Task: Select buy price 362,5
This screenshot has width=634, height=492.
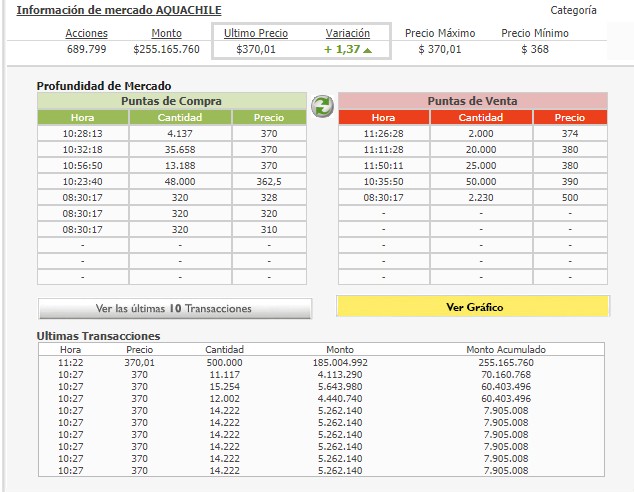Action: click(x=269, y=182)
